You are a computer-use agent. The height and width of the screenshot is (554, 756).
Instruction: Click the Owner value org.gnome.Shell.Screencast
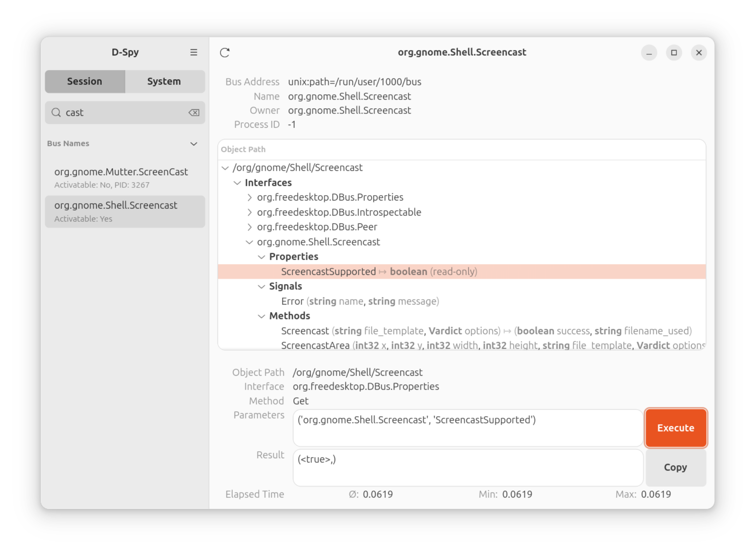click(x=349, y=110)
